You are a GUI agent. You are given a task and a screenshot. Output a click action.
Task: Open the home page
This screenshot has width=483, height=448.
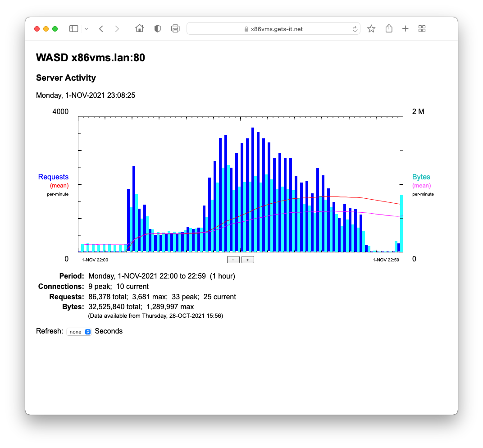[x=139, y=28]
